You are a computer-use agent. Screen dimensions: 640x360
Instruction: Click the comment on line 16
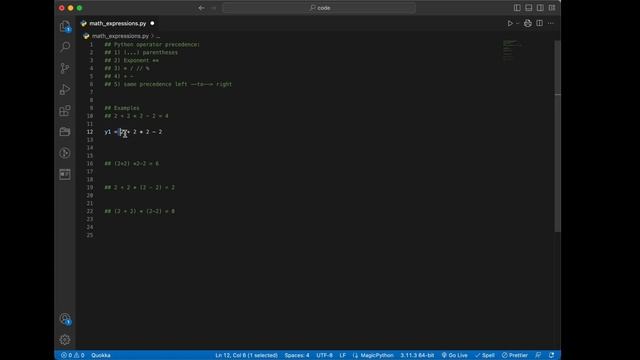tap(132, 164)
